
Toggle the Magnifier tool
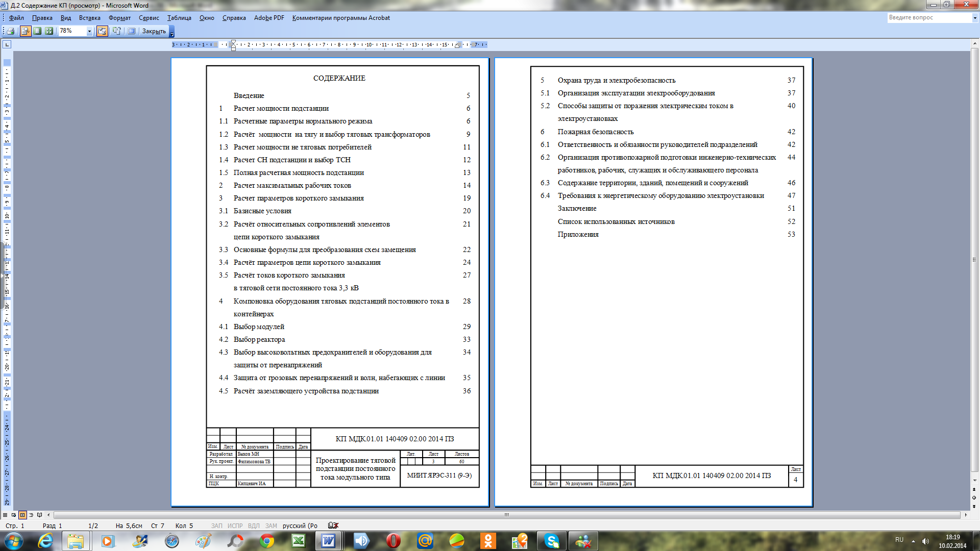click(x=25, y=31)
